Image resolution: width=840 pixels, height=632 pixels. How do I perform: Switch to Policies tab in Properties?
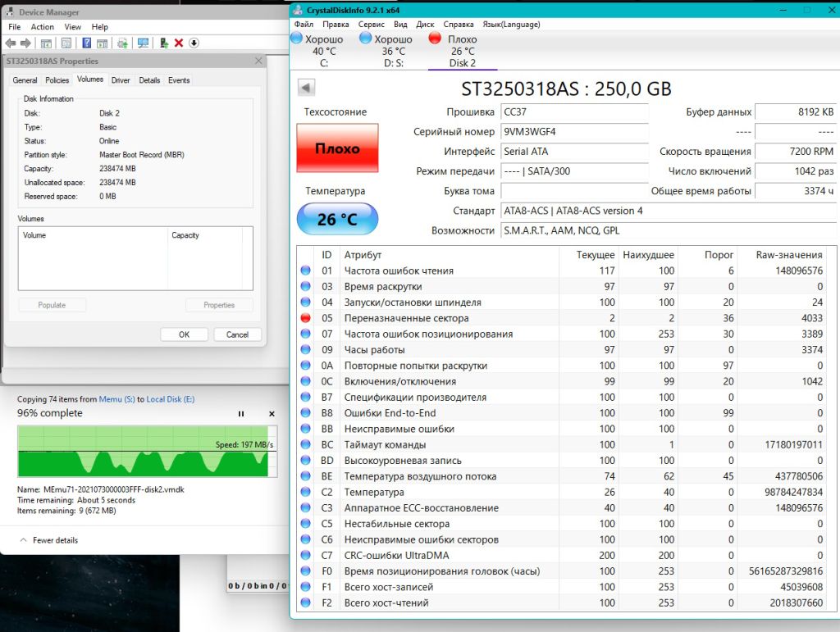pos(57,80)
